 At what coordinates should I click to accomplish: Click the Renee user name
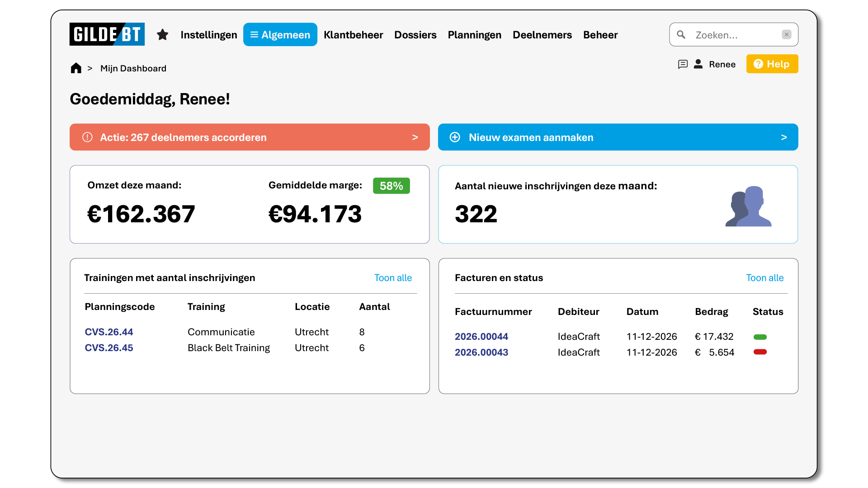coord(722,64)
